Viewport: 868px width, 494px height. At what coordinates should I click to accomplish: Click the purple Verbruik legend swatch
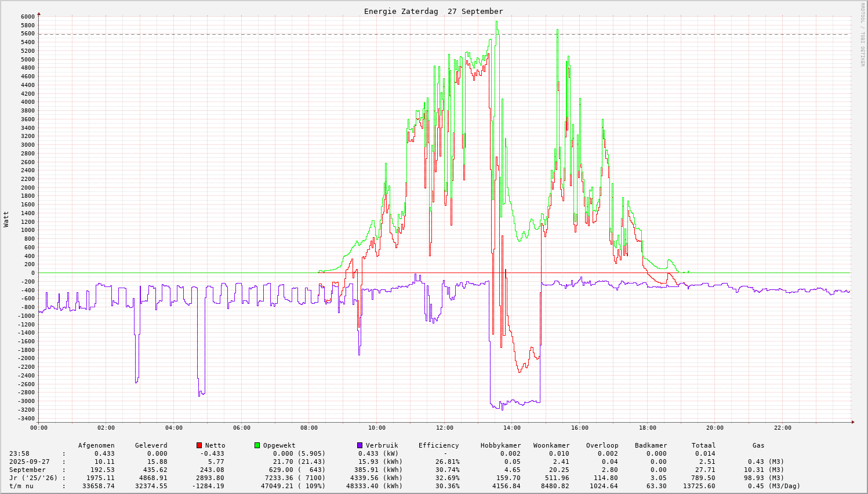(359, 445)
